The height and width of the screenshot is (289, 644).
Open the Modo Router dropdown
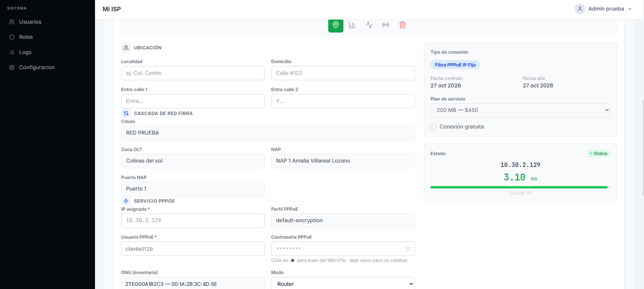click(x=343, y=284)
